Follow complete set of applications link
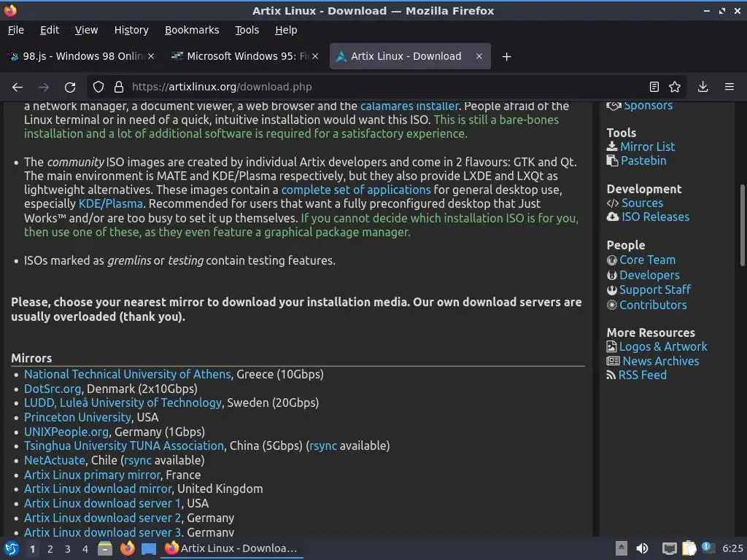The image size is (747, 560). point(356,190)
